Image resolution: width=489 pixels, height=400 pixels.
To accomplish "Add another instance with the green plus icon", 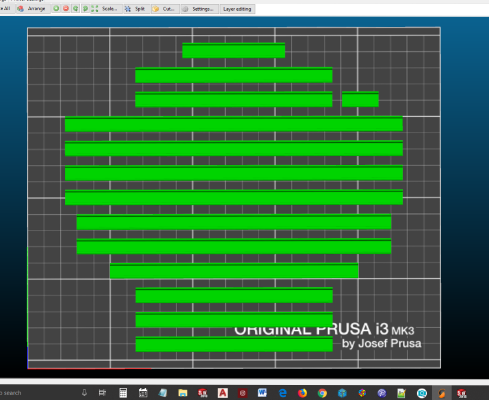I will click(56, 9).
